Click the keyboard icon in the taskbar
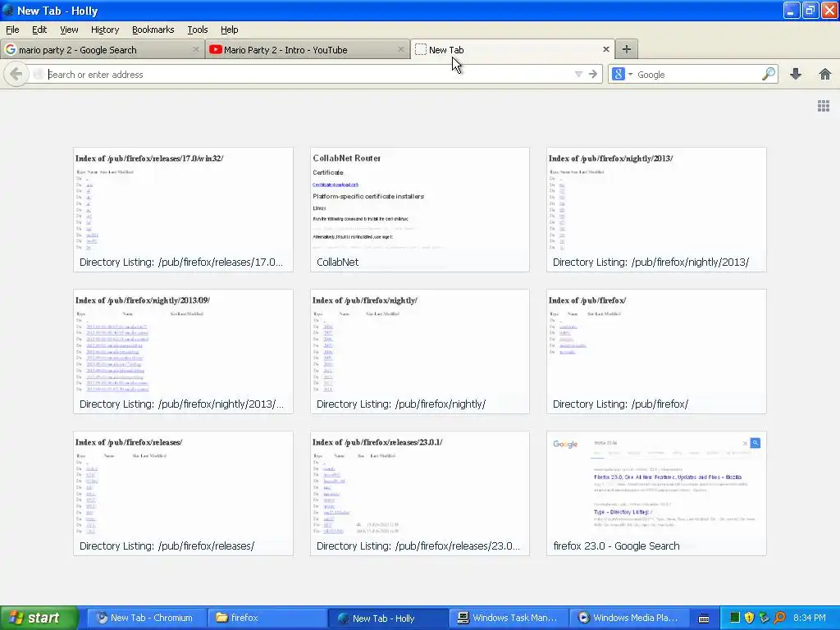The width and height of the screenshot is (840, 630). 704,619
